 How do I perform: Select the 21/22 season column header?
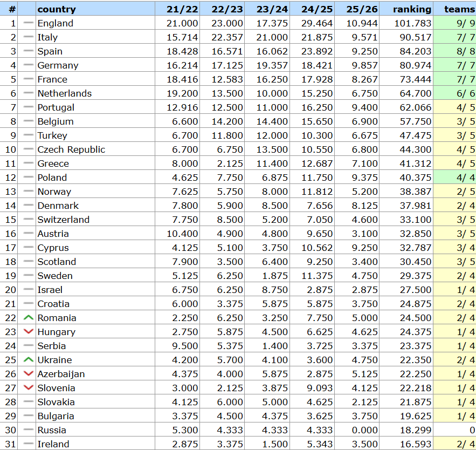pyautogui.click(x=183, y=9)
